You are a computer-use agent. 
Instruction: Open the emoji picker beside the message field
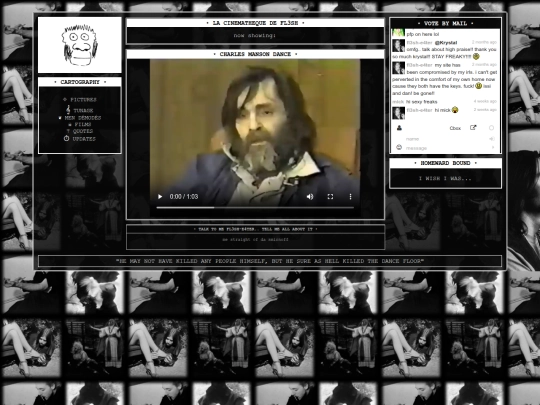[x=399, y=147]
